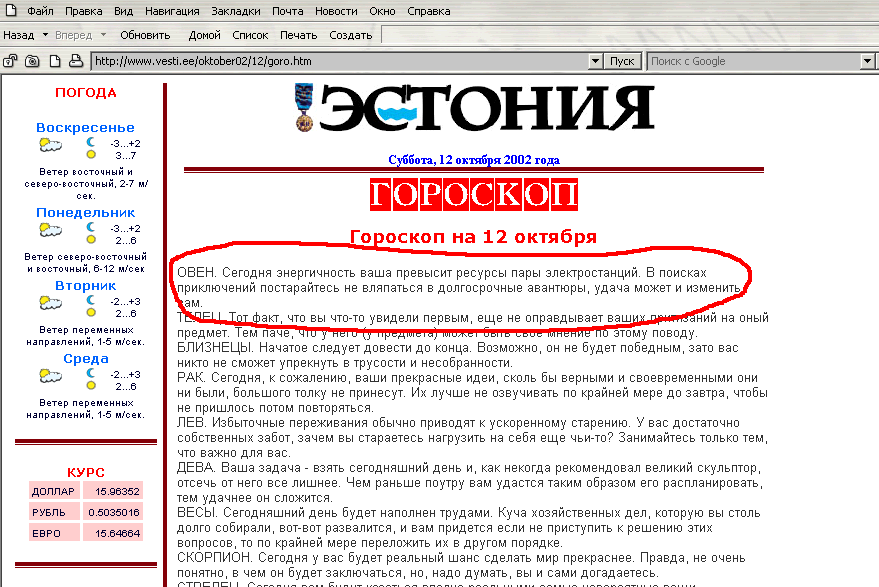Click the printer icon beside the address bar
Screen dimensions: 879x587
click(x=76, y=61)
